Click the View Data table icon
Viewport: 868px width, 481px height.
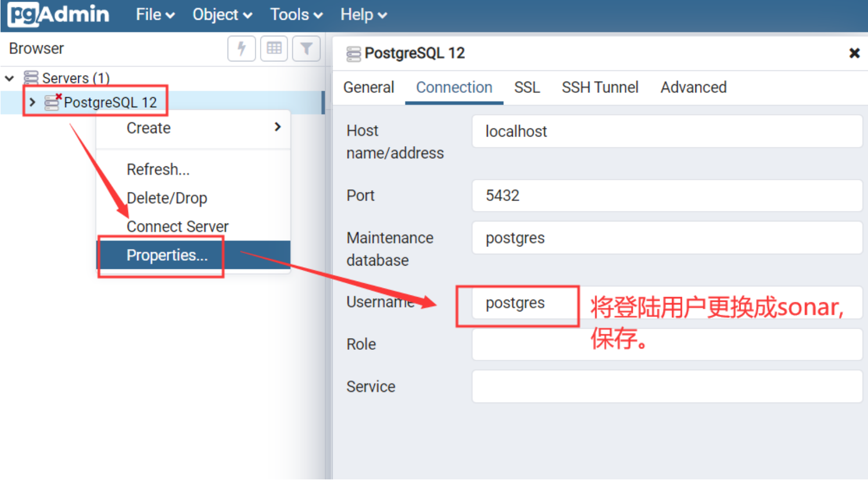pyautogui.click(x=274, y=49)
